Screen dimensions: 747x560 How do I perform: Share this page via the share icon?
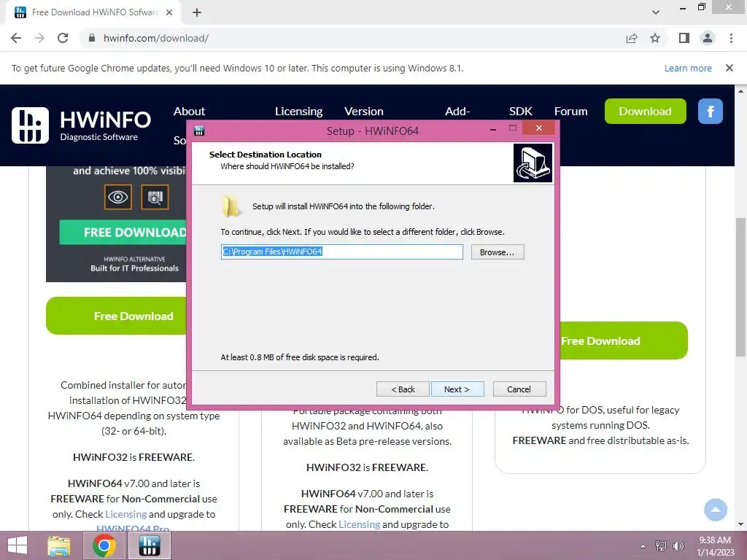pos(632,38)
